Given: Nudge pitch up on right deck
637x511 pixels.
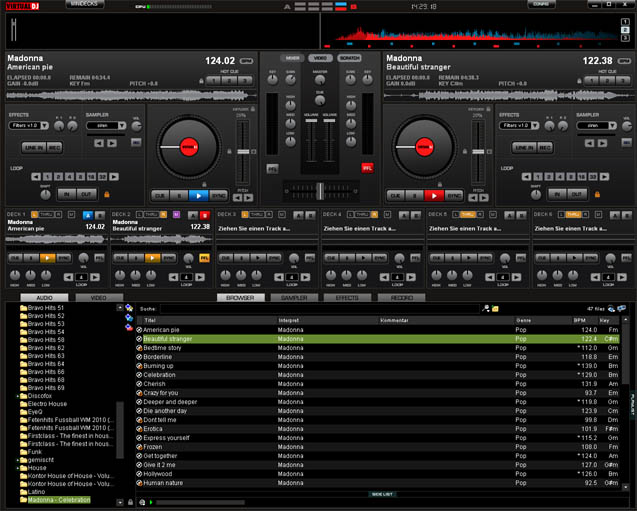Looking at the screenshot, I should 484,198.
